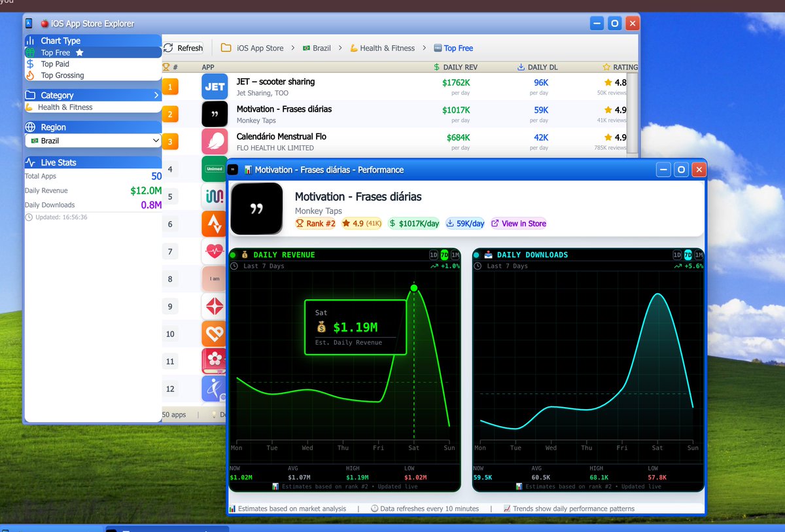Select the Top Free chart type
The image size is (785, 532).
93,52
